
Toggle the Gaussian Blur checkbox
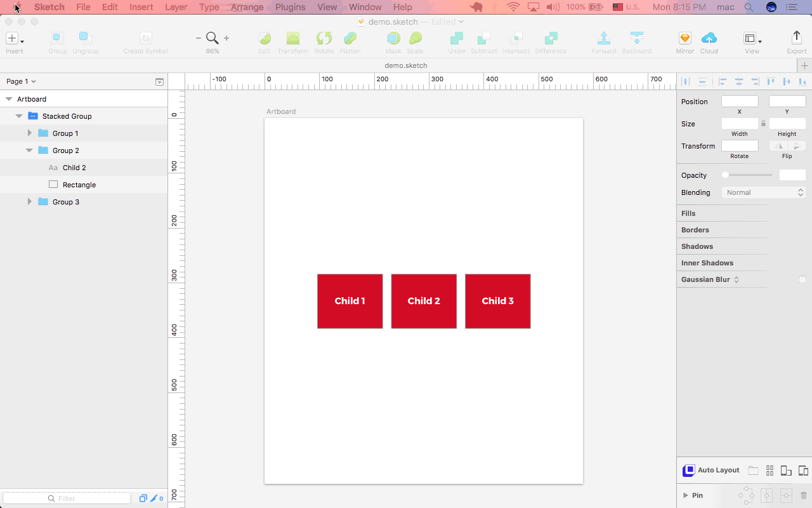click(802, 279)
